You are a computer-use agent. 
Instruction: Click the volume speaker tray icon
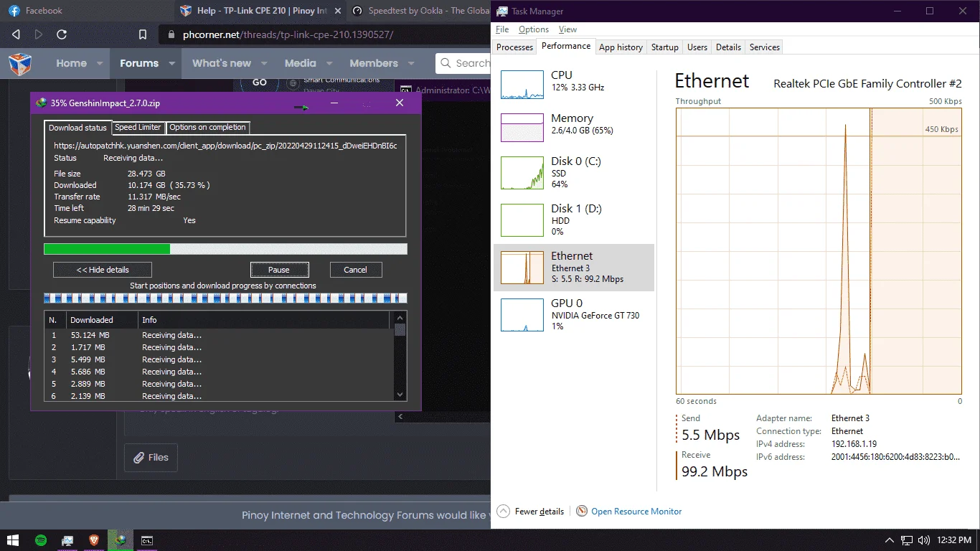[924, 540]
